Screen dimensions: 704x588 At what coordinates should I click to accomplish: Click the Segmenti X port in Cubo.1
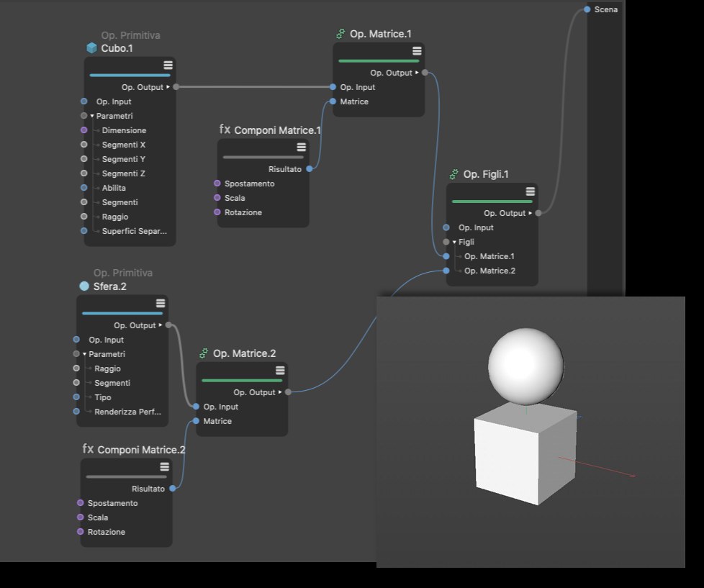(84, 145)
